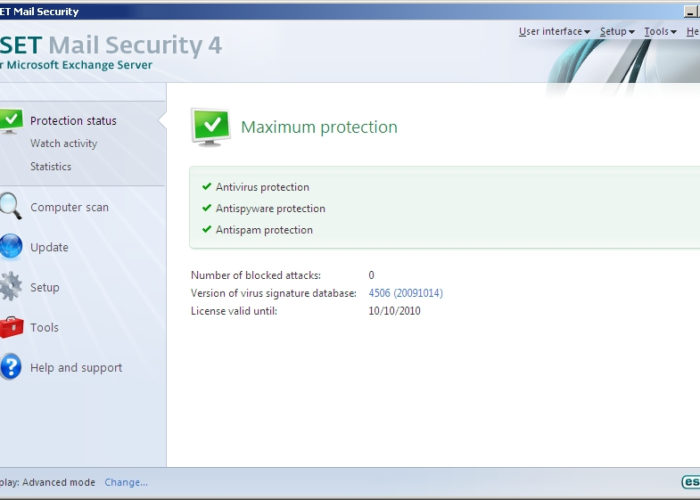Click the blue question mark Help icon
This screenshot has width=700, height=500.
tap(11, 367)
